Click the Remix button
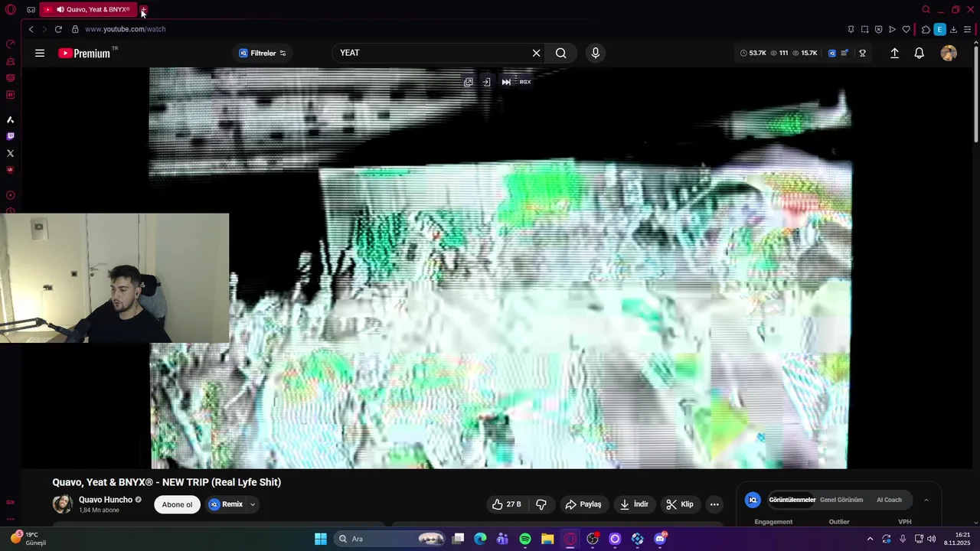The width and height of the screenshot is (980, 551). pos(226,504)
